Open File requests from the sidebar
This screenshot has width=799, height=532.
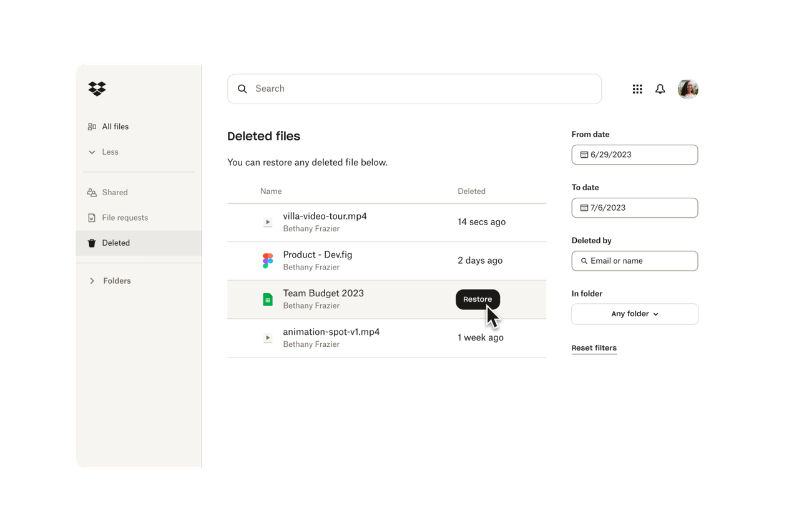(125, 217)
